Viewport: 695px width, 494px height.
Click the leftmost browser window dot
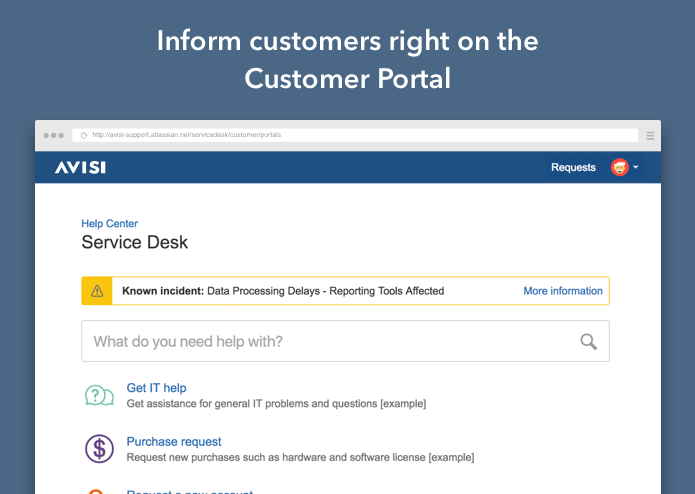(x=46, y=135)
